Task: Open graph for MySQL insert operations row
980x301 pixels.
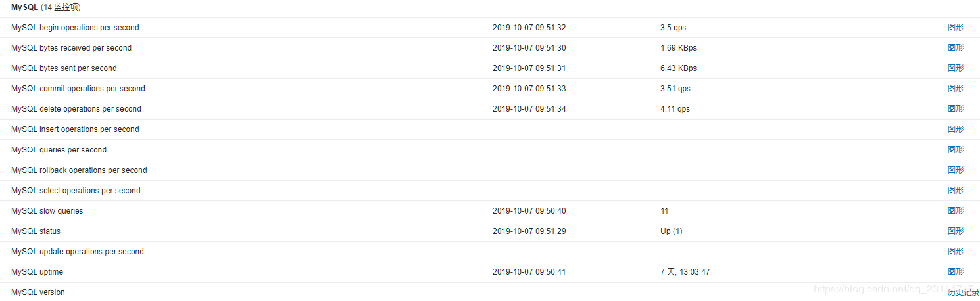Action: click(x=955, y=129)
